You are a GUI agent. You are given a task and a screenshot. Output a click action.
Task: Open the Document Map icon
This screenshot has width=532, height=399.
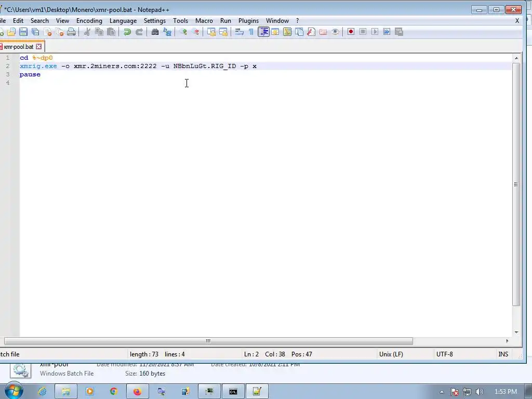(x=287, y=32)
